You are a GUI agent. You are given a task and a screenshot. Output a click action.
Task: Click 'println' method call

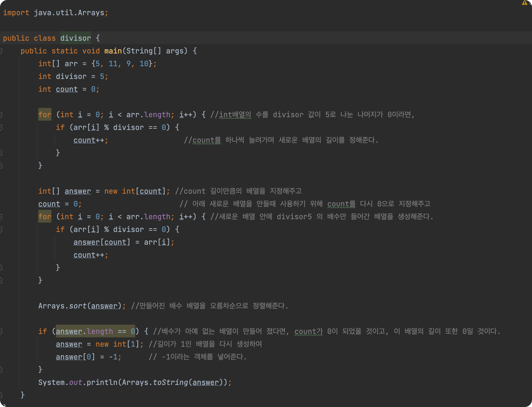click(102, 382)
